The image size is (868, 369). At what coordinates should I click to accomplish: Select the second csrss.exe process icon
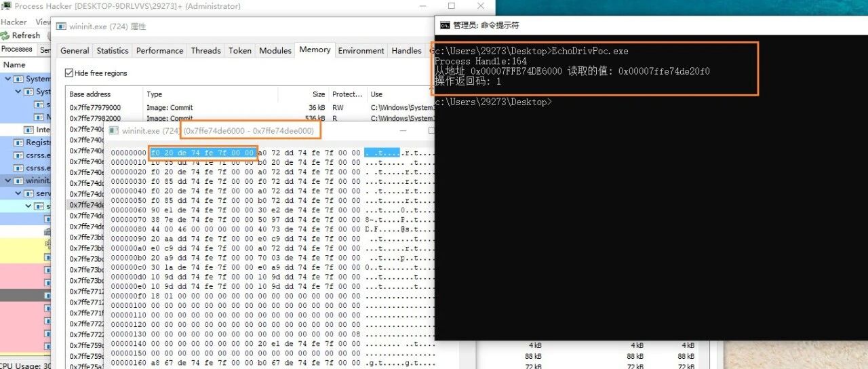tap(19, 168)
